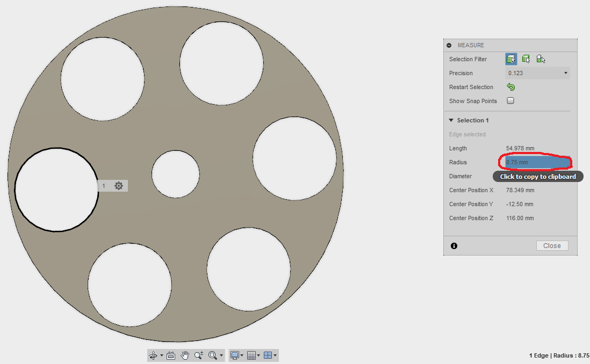Click the selection label 1 beside the gear
Viewport: 590px width, 364px height.
pyautogui.click(x=104, y=186)
